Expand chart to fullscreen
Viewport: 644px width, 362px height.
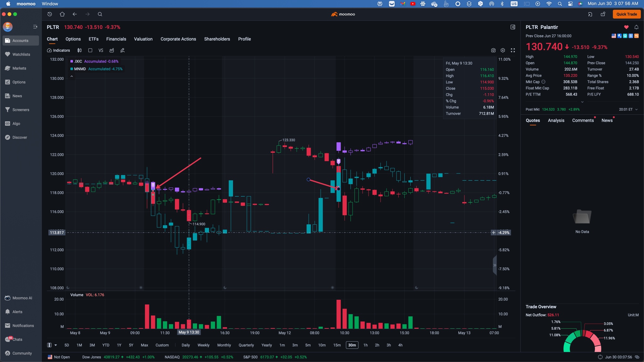[x=513, y=50]
